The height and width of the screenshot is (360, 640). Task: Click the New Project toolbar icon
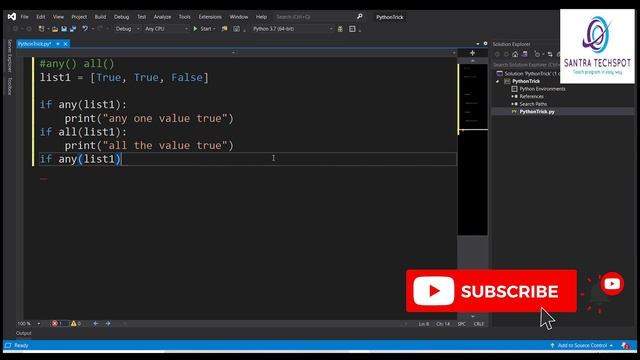pyautogui.click(x=41, y=29)
